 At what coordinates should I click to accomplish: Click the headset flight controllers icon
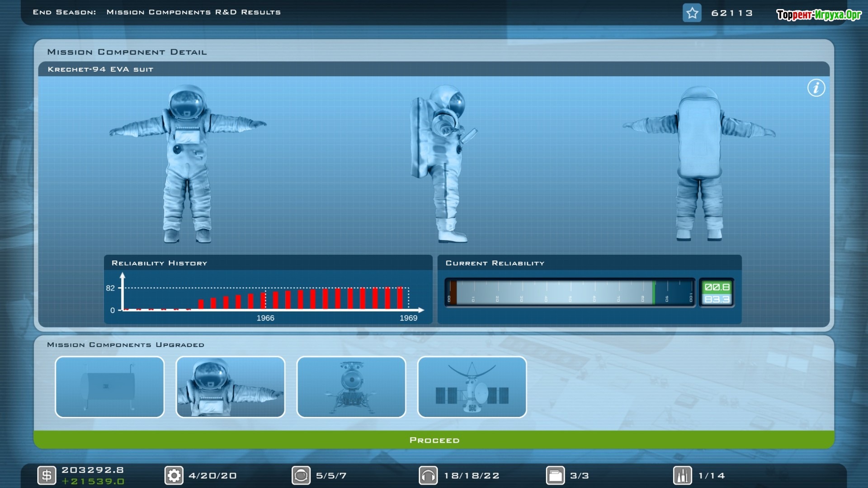click(x=428, y=475)
